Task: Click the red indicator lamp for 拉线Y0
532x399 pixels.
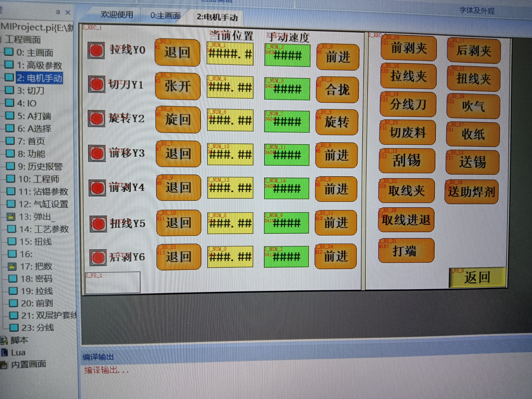Action: click(x=96, y=51)
